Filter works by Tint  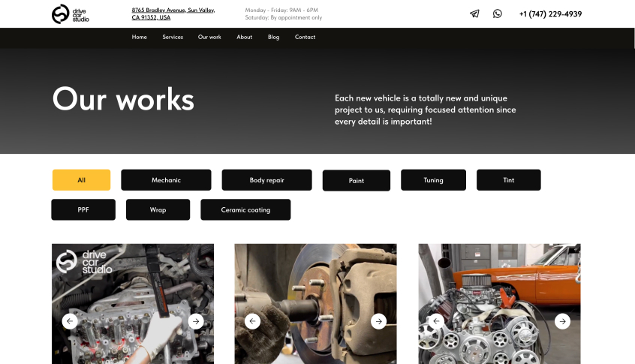click(509, 180)
